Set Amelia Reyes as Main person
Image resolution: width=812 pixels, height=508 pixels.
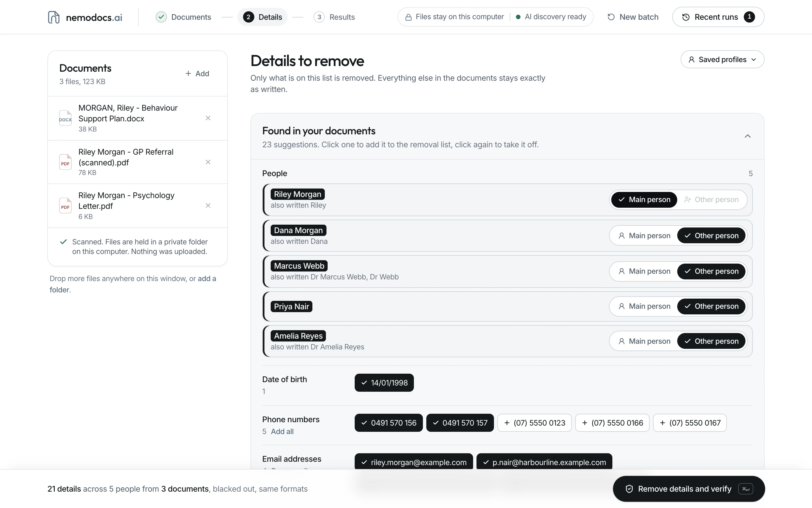pos(644,341)
